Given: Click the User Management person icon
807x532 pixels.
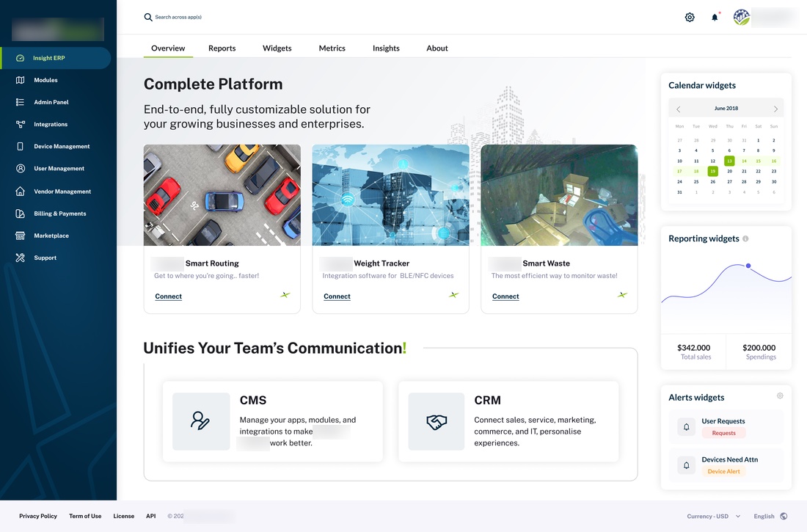Looking at the screenshot, I should coord(20,169).
